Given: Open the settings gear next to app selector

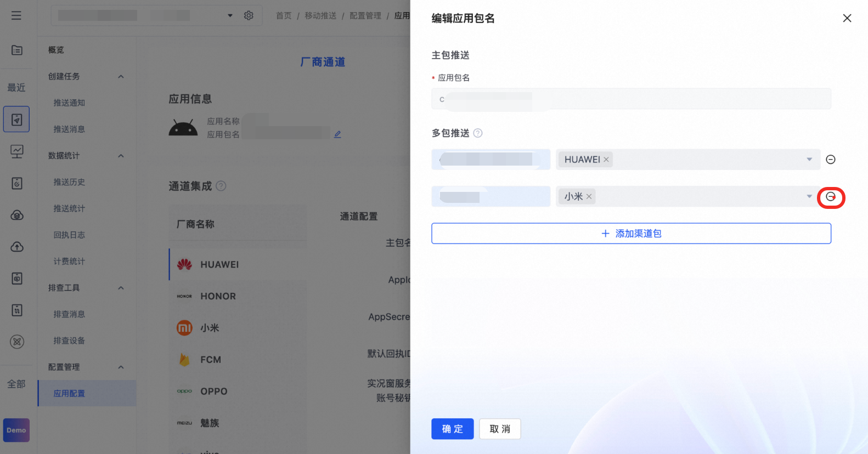Looking at the screenshot, I should click(249, 15).
